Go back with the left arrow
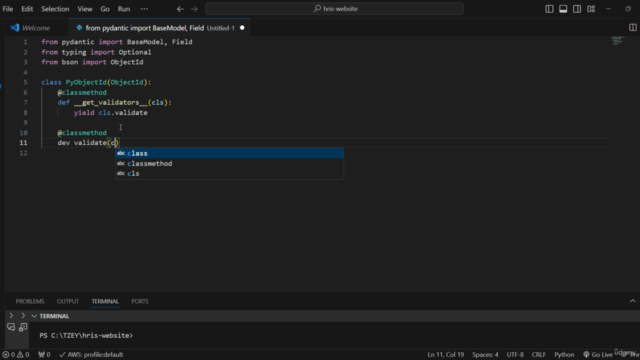 pos(180,9)
